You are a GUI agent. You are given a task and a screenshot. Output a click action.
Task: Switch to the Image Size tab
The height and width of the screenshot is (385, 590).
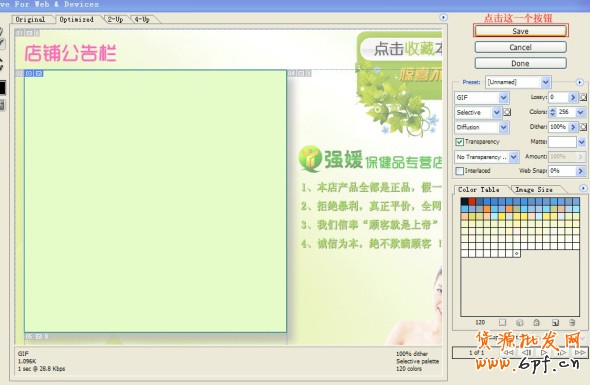tap(534, 190)
